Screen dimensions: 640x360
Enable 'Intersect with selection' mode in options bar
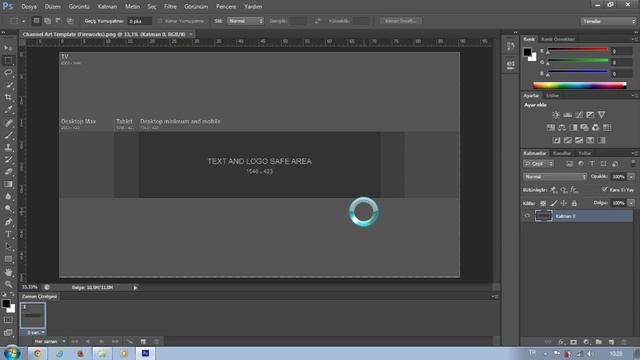[x=70, y=20]
